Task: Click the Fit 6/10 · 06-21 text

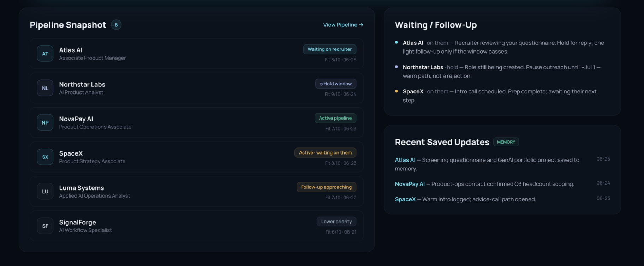Action: click(341, 232)
